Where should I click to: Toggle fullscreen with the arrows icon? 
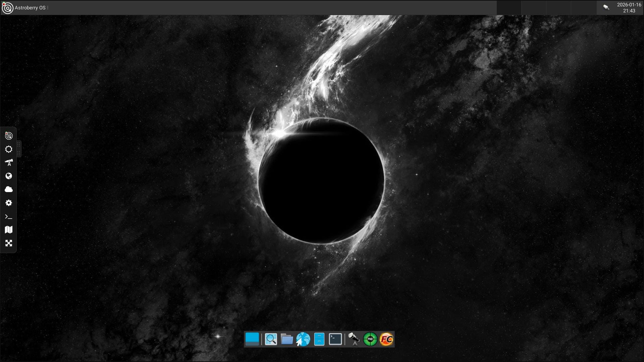9,243
